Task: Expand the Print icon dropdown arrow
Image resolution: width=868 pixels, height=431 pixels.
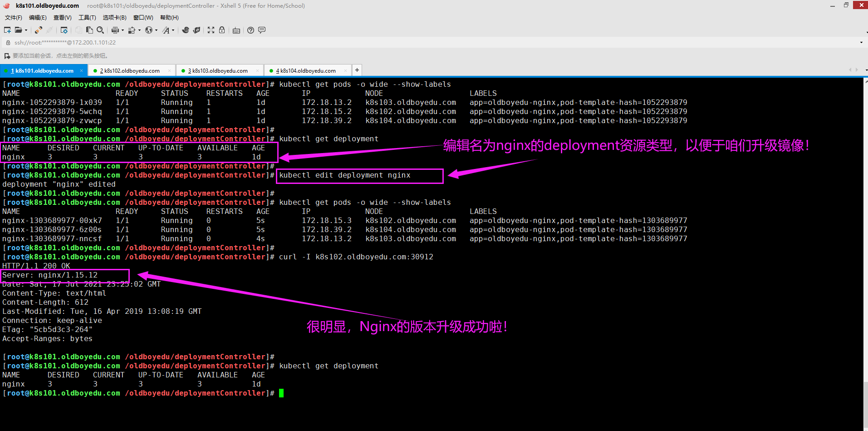Action: [123, 30]
